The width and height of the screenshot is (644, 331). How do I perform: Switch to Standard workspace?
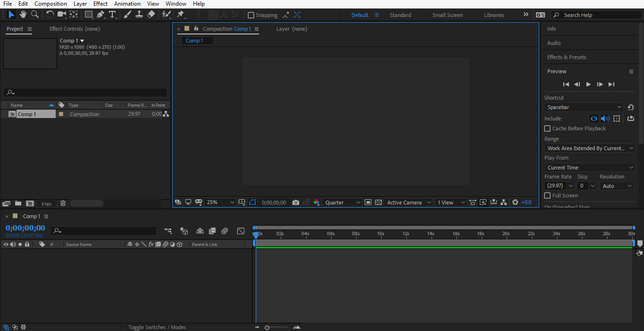(400, 15)
